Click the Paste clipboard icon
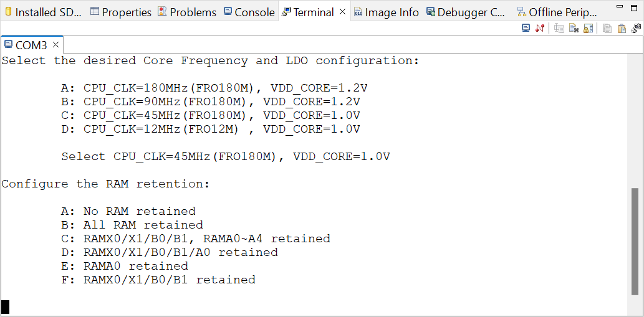The image size is (644, 317). [622, 28]
